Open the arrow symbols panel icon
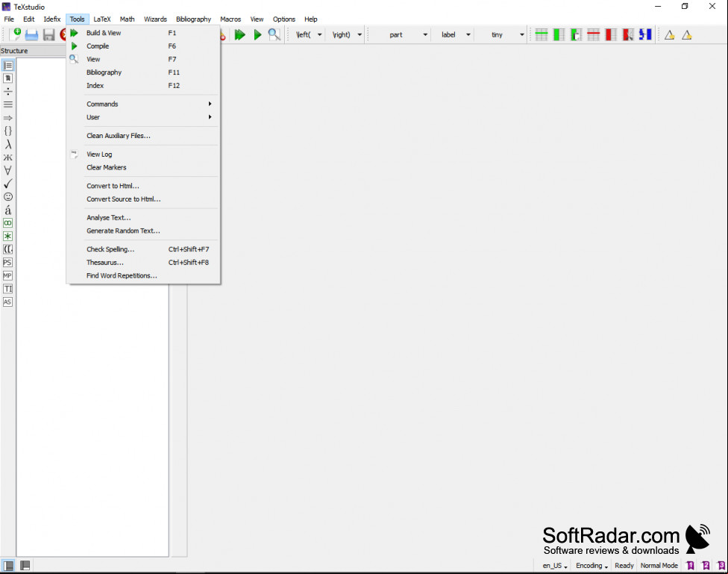The height and width of the screenshot is (574, 728). pos(8,118)
